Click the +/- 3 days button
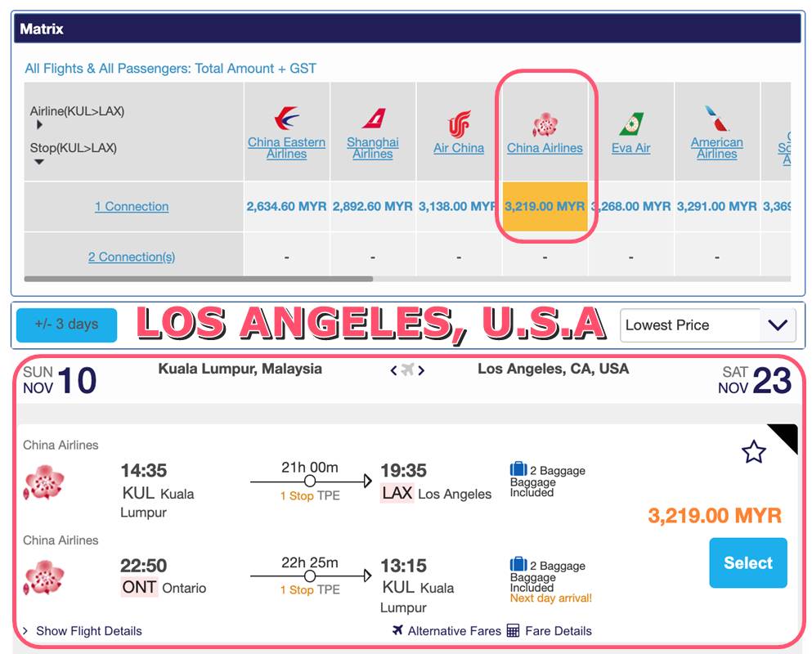Image resolution: width=812 pixels, height=654 pixels. (x=66, y=325)
